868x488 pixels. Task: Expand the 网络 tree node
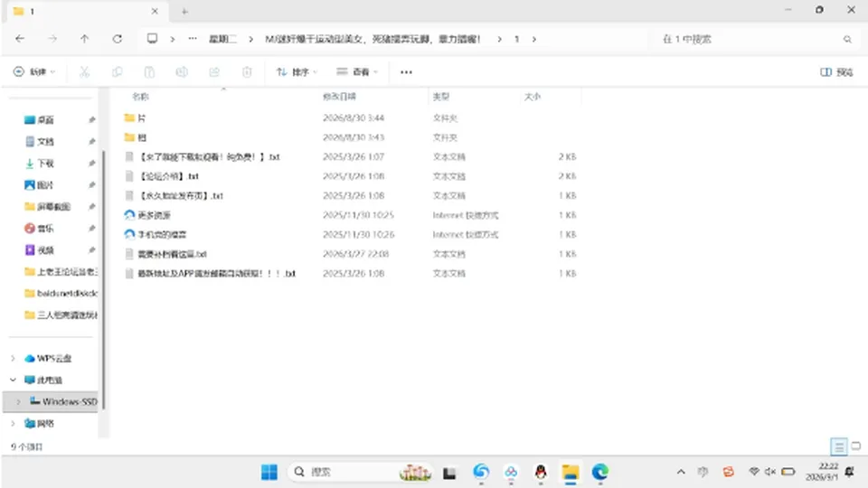pyautogui.click(x=13, y=424)
